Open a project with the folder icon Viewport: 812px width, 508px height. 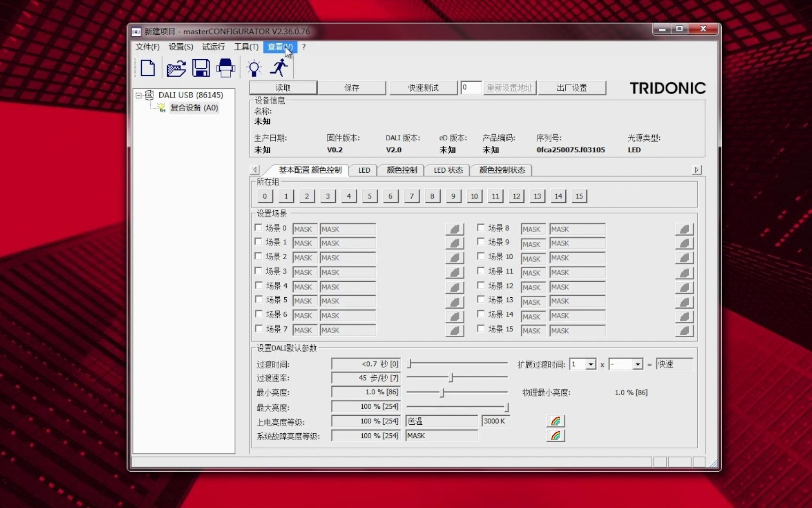pos(176,68)
